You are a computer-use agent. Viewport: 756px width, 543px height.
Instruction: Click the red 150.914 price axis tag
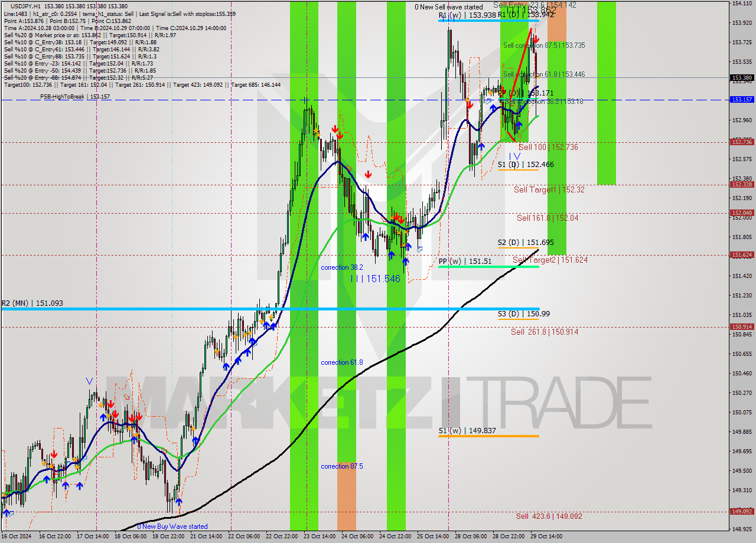click(x=742, y=327)
